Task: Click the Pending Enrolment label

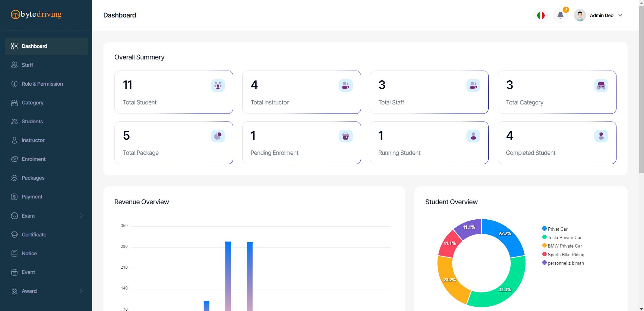Action: (274, 153)
